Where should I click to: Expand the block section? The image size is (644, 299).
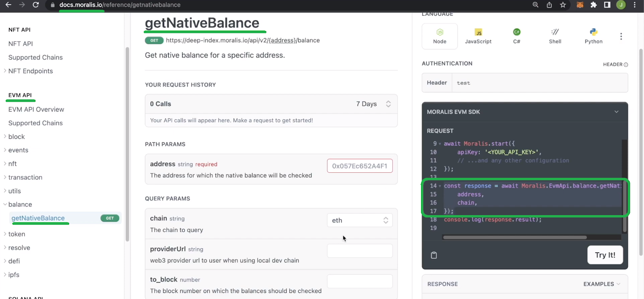5,137
